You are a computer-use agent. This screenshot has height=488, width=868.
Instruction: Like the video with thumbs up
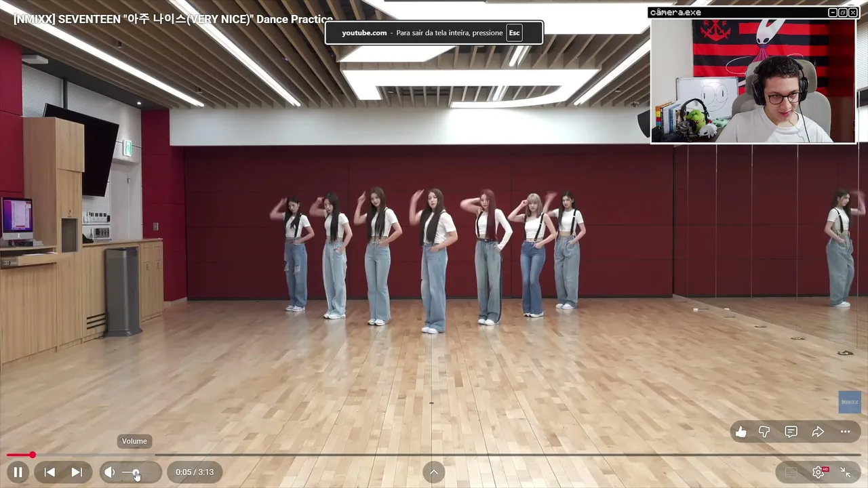[x=741, y=432]
